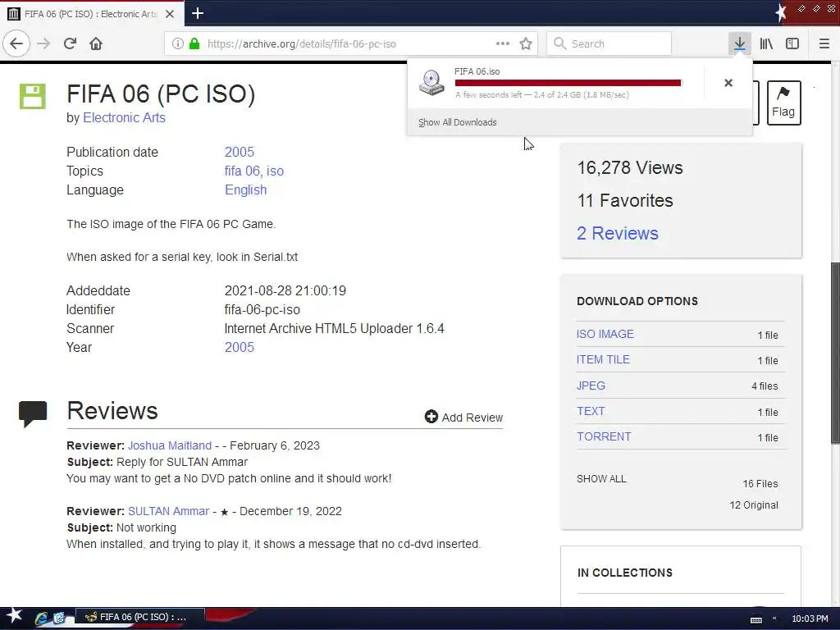Open page actions three-dot menu
This screenshot has height=630, width=840.
pyautogui.click(x=503, y=43)
